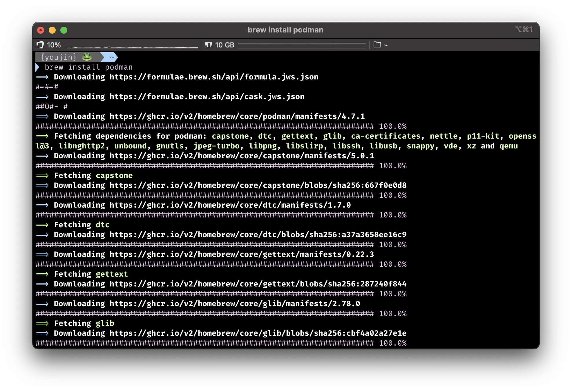
Task: Select the {youjin} username badge in the prompt
Action: coord(59,57)
